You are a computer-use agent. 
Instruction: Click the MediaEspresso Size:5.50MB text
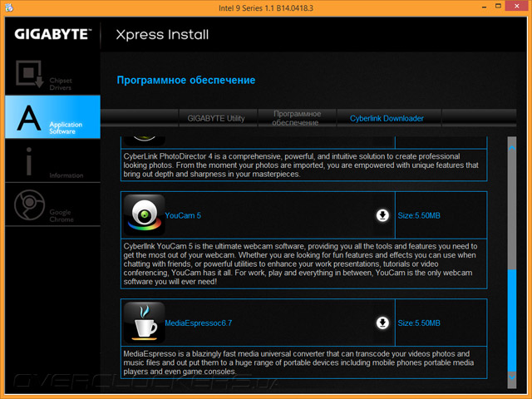click(419, 323)
